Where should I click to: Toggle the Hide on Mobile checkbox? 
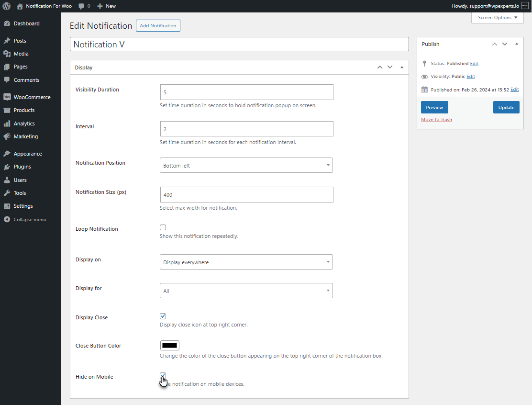163,375
